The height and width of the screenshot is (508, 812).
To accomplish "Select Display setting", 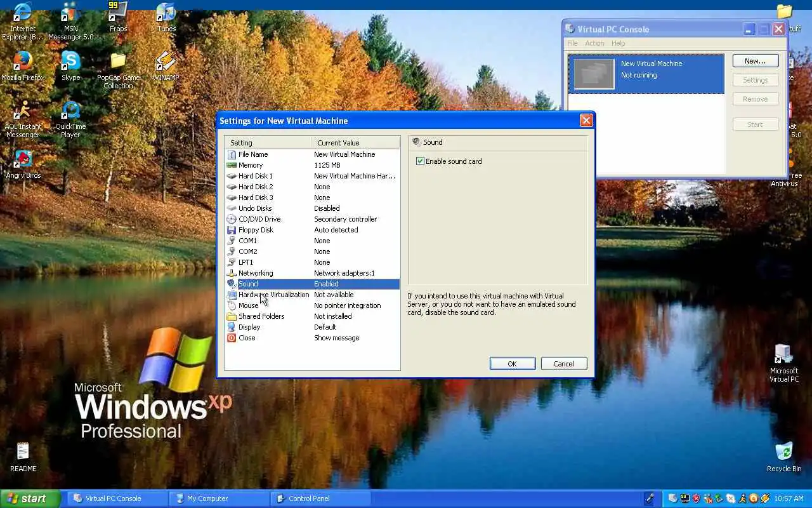I will [x=312, y=327].
